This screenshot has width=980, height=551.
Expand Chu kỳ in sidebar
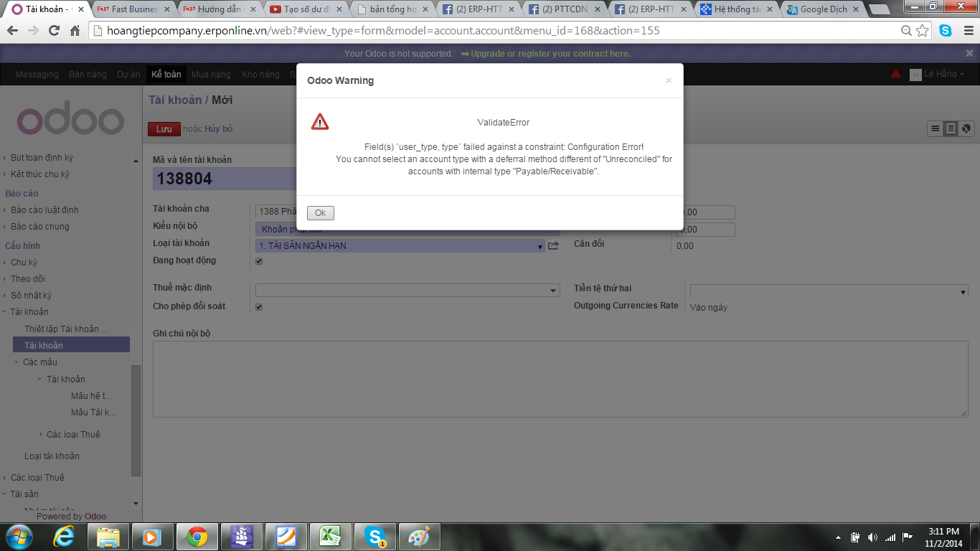[x=24, y=263]
